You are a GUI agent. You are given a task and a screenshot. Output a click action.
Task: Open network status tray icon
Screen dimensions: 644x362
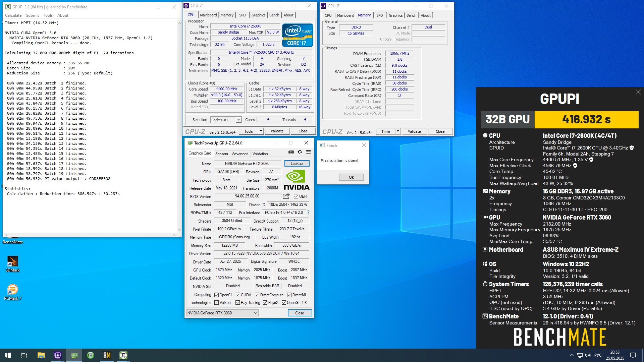(580, 355)
